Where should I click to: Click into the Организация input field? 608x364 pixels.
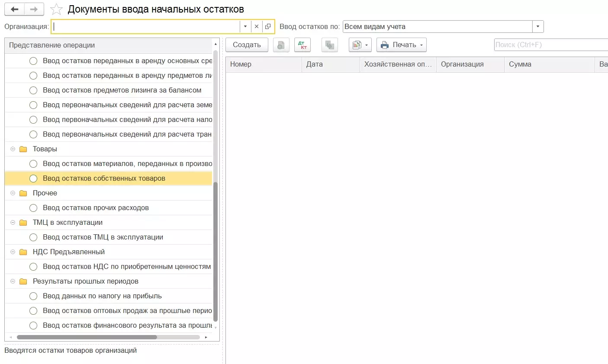pyautogui.click(x=146, y=26)
